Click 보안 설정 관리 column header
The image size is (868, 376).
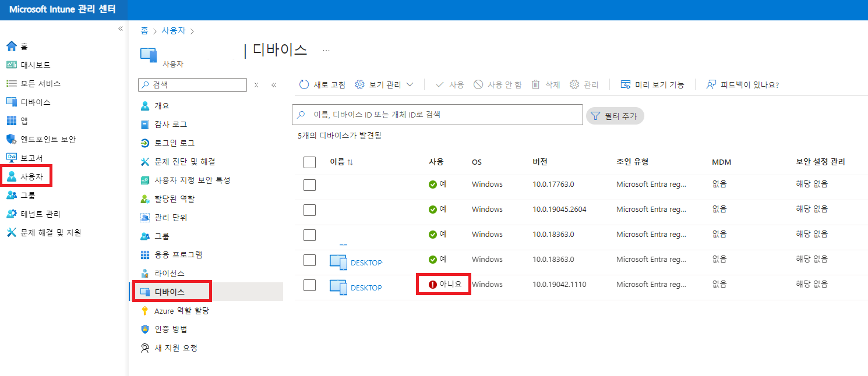pyautogui.click(x=820, y=162)
